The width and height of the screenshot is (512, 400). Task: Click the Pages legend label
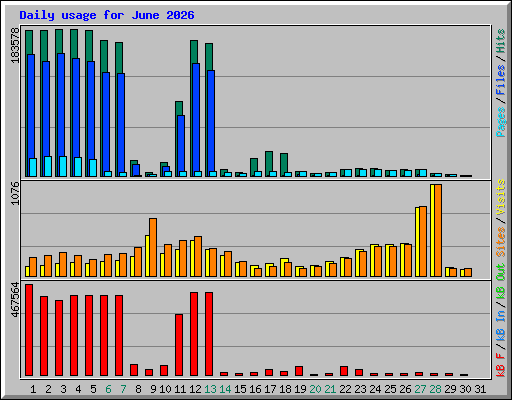point(501,122)
